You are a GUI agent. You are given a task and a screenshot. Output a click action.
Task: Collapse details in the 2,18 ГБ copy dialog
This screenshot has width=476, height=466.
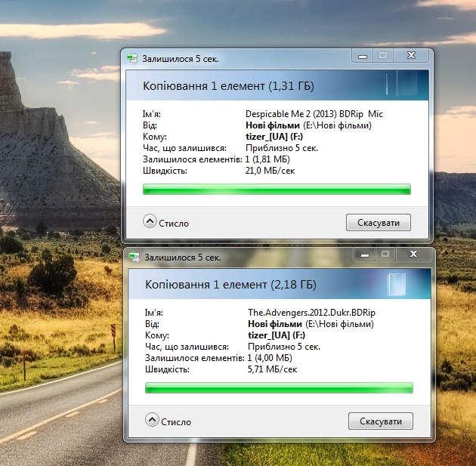pyautogui.click(x=152, y=420)
